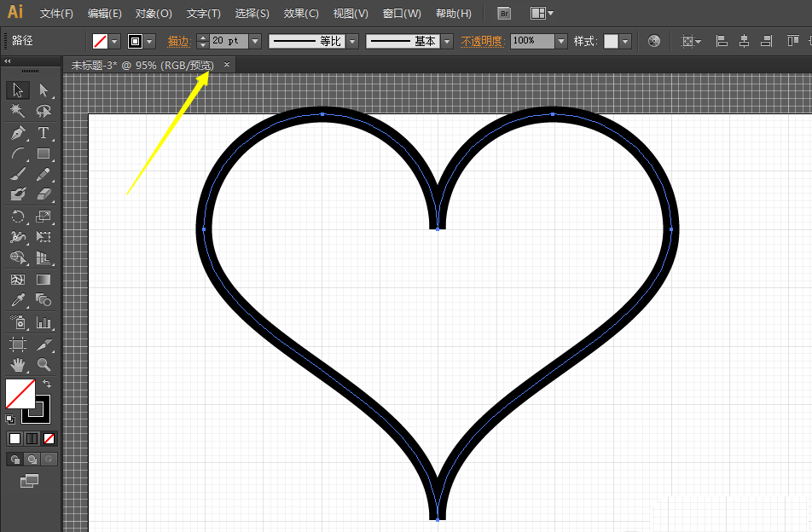
Task: Select the Gradient tool
Action: [43, 280]
